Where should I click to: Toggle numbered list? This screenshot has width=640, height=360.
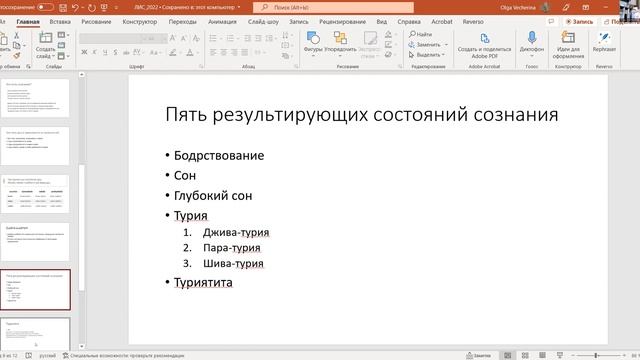(230, 38)
